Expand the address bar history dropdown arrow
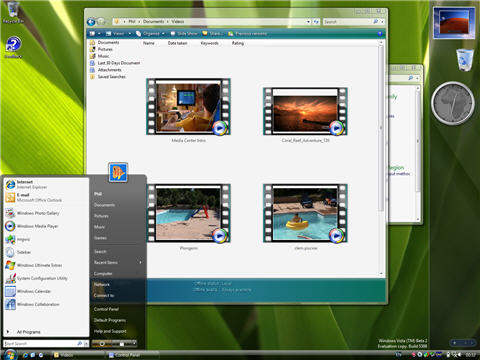480x360 pixels. pyautogui.click(x=308, y=22)
